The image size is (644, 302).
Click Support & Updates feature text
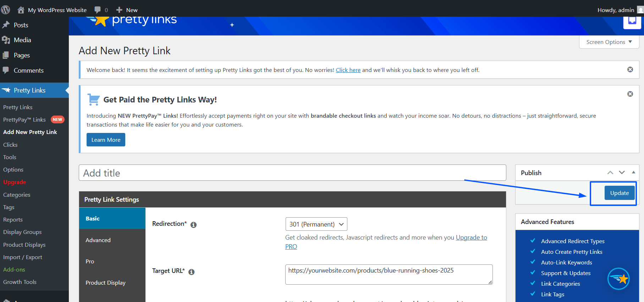point(566,273)
